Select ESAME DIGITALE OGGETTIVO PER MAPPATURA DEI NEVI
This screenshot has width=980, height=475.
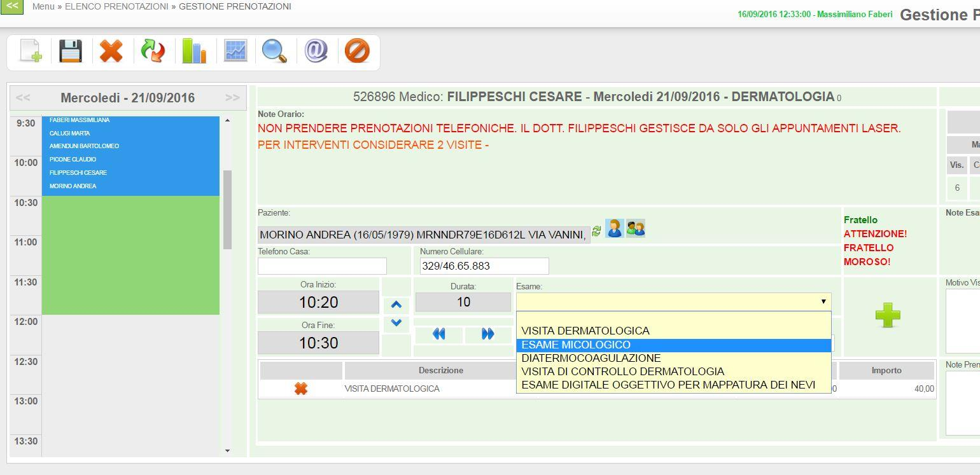tap(674, 385)
